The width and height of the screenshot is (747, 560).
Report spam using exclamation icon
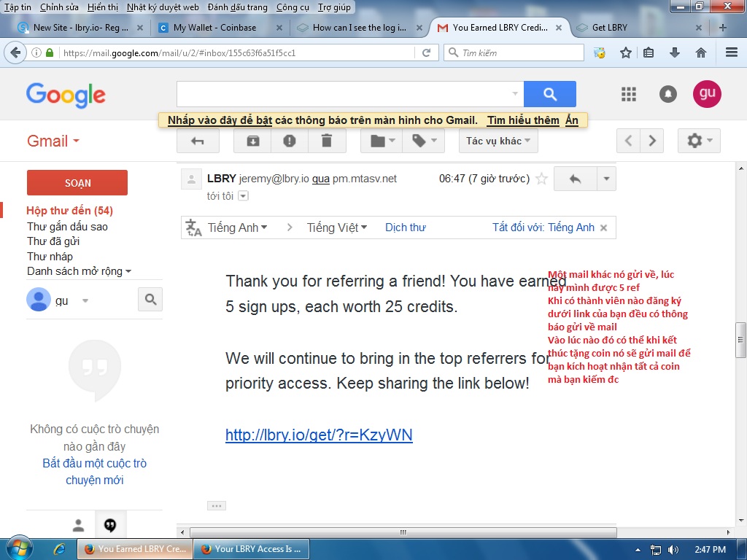289,141
